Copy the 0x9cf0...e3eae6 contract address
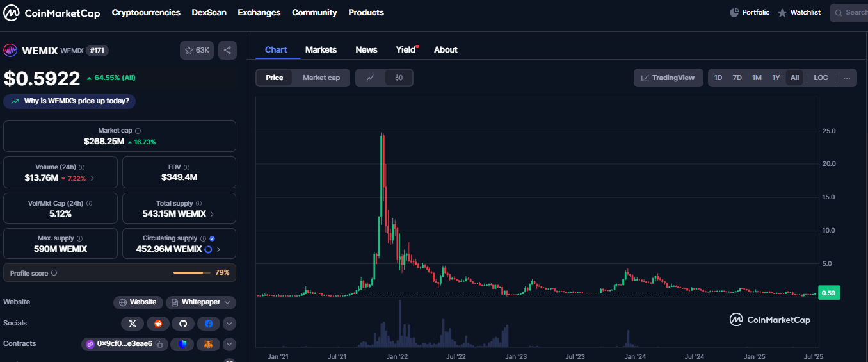This screenshot has height=362, width=868. pyautogui.click(x=159, y=344)
